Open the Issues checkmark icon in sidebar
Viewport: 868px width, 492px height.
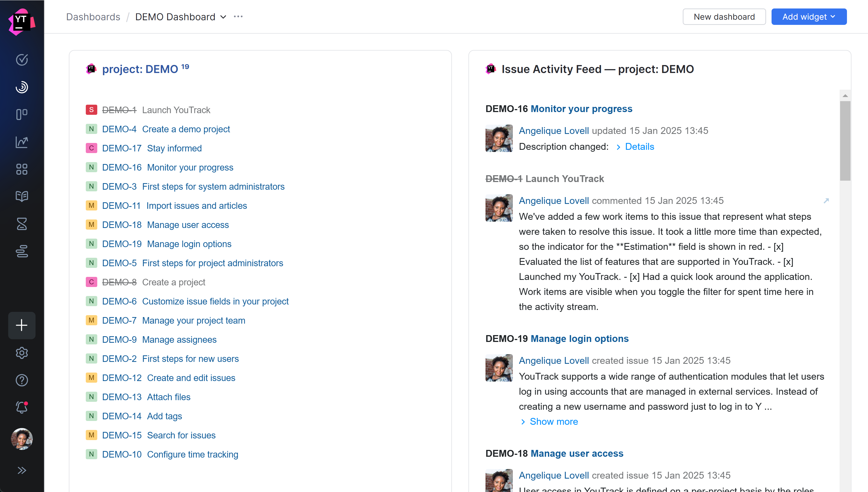click(22, 60)
